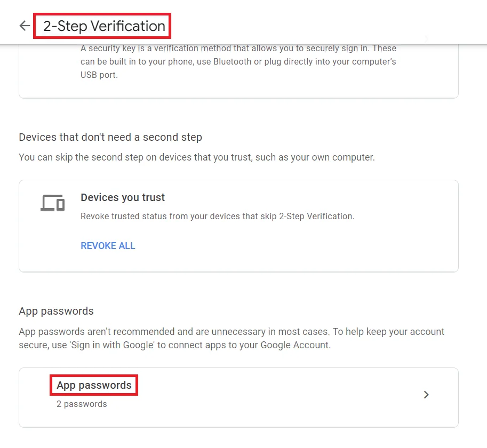Screen dimensions: 487x448
Task: Collapse the Devices you trust card
Action: tap(238, 224)
